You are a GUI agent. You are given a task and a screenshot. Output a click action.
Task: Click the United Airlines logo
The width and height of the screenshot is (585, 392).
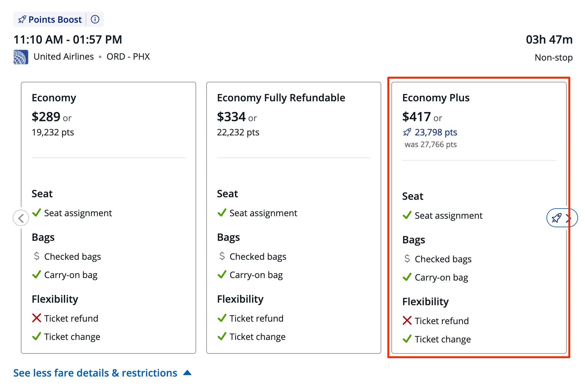click(21, 57)
